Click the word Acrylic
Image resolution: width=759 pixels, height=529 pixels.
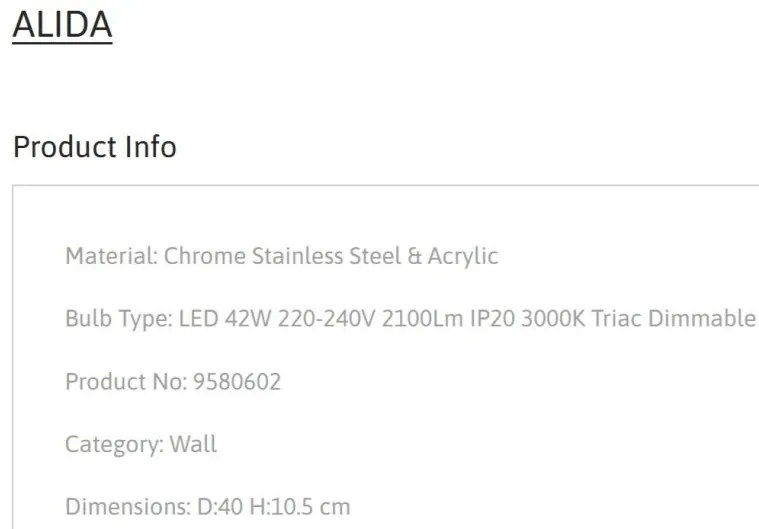(463, 257)
